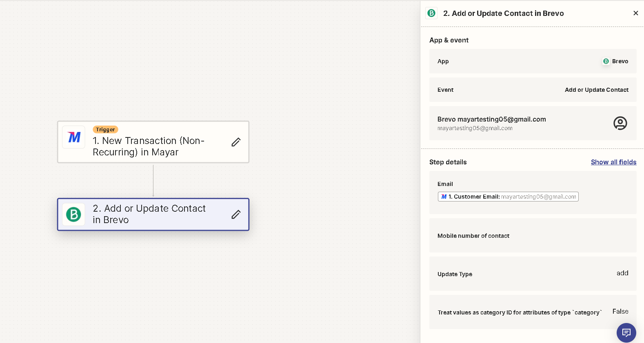Select the Trigger badge label
Image resolution: width=644 pixels, height=343 pixels.
pos(105,129)
